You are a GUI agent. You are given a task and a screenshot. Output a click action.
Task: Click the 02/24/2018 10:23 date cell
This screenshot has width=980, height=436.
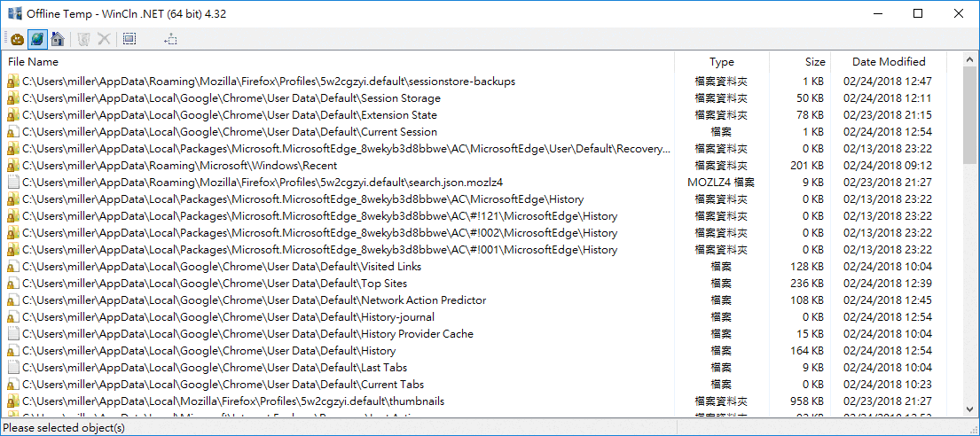pos(888,385)
